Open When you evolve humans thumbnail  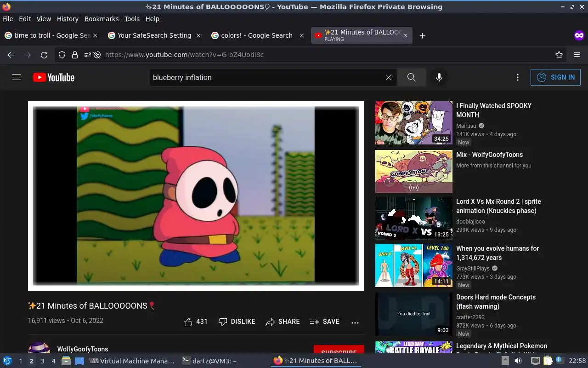414,265
